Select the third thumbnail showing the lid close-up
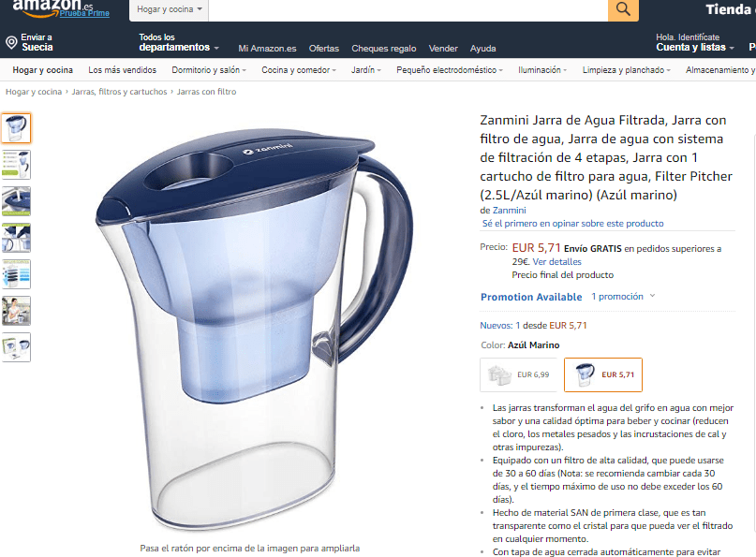The width and height of the screenshot is (756, 557). [x=16, y=201]
